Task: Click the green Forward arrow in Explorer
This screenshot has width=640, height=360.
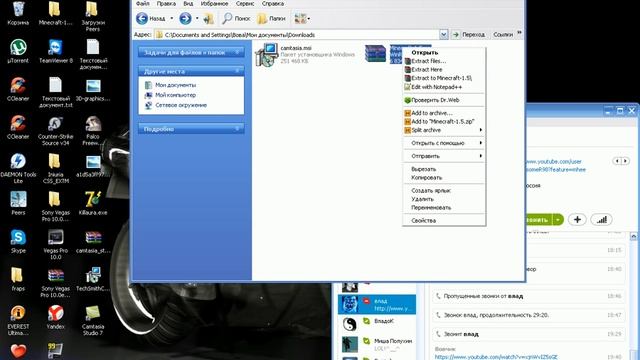Action: pyautogui.click(x=185, y=18)
